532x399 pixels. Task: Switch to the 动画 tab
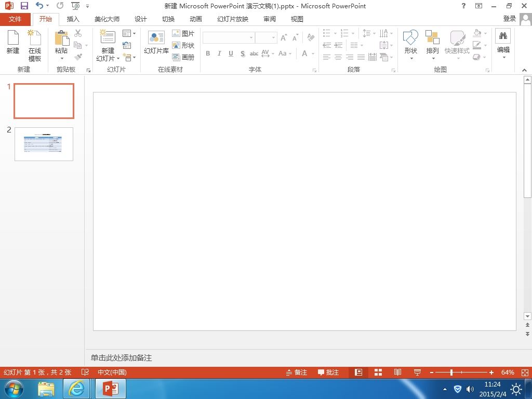[195, 19]
